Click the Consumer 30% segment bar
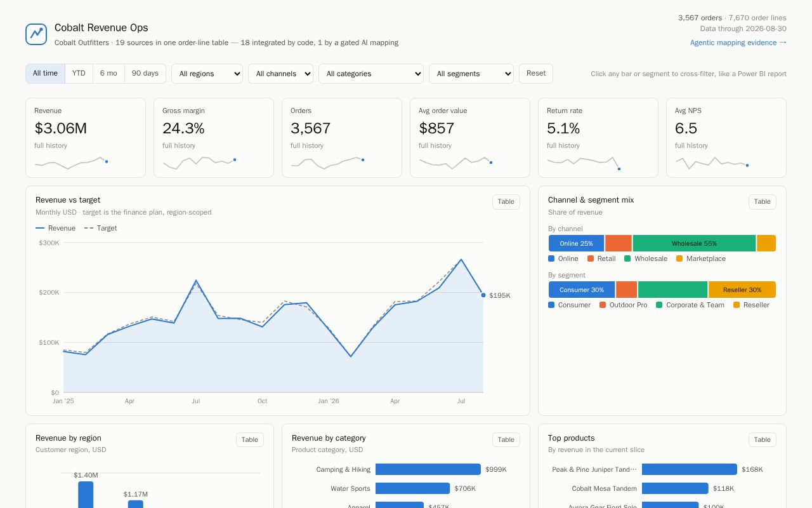The width and height of the screenshot is (812, 508). [582, 290]
